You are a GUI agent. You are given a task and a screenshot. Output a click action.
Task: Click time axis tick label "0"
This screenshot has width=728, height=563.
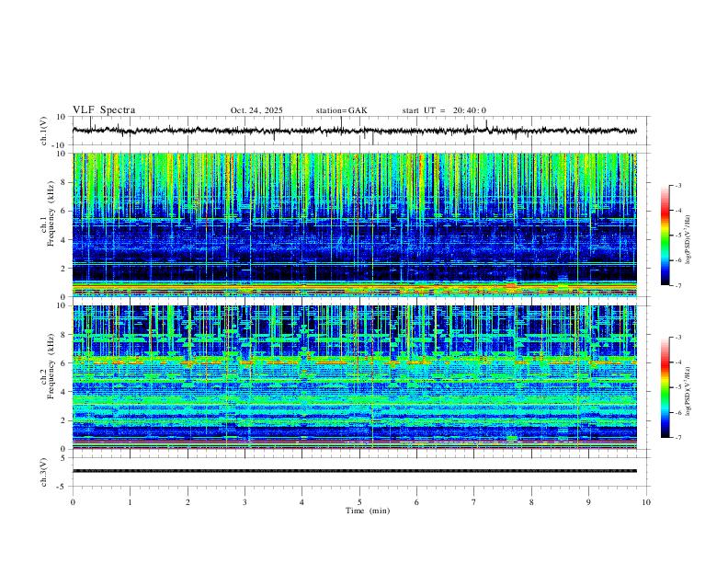73,502
